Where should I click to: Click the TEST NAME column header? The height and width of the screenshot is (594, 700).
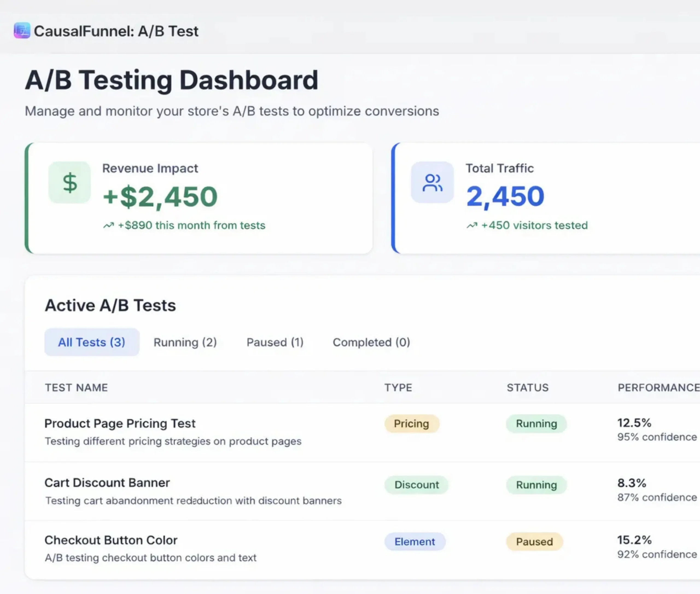pyautogui.click(x=76, y=388)
